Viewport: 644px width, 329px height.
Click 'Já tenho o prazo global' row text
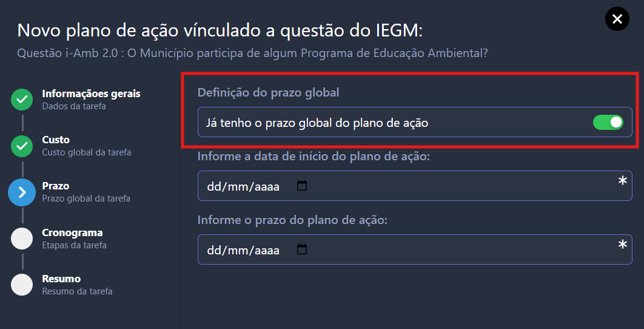point(317,123)
